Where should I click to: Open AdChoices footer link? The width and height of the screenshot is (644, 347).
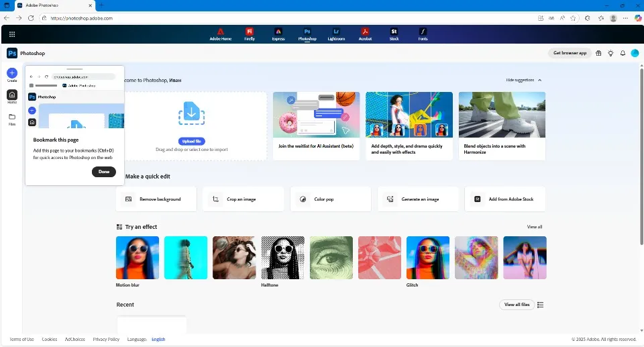[74, 339]
